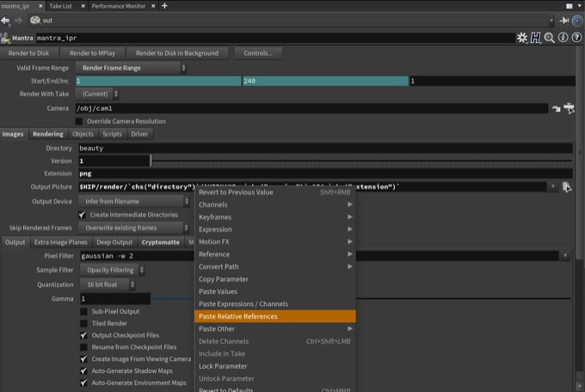
Task: Toggle Create Intermediate Directories checkbox
Action: pos(83,214)
